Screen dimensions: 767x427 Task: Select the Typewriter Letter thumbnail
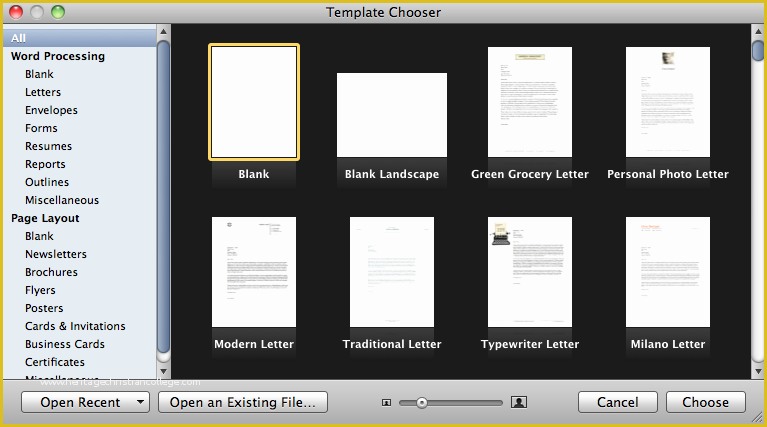(530, 272)
